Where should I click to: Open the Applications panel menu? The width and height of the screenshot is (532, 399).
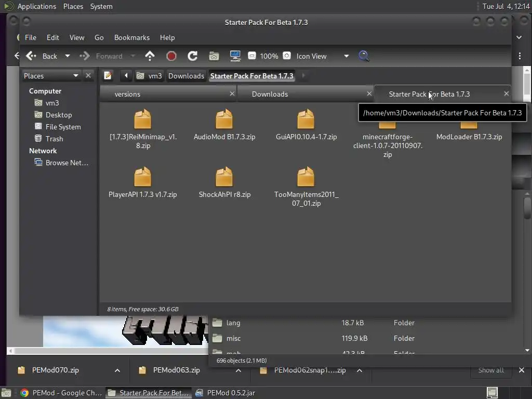[37, 6]
